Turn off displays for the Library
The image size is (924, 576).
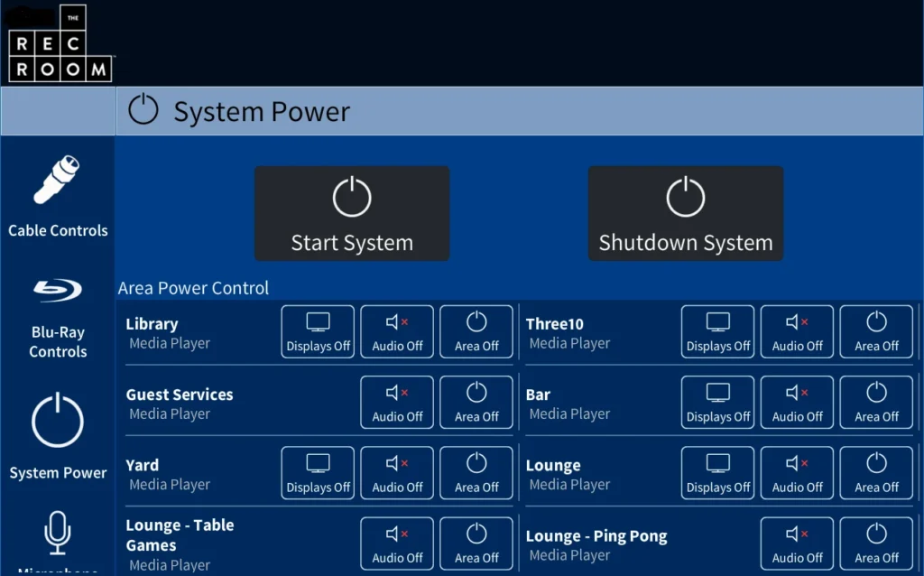click(317, 331)
